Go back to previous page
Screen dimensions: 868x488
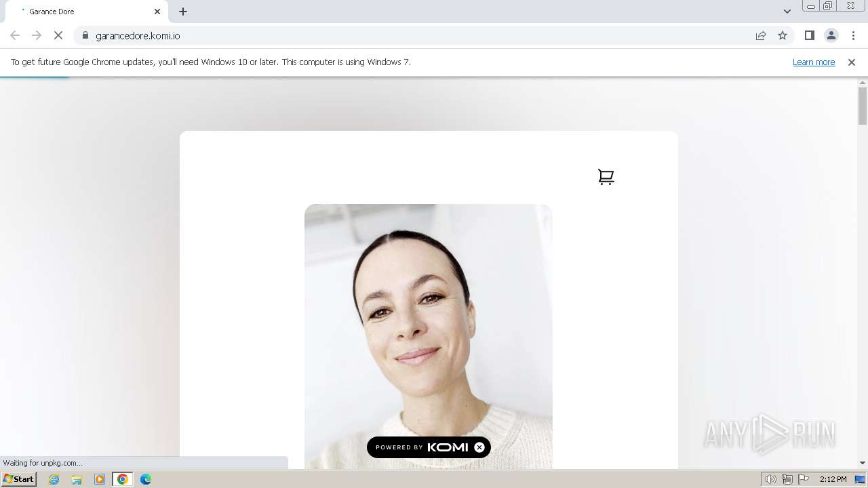[15, 35]
